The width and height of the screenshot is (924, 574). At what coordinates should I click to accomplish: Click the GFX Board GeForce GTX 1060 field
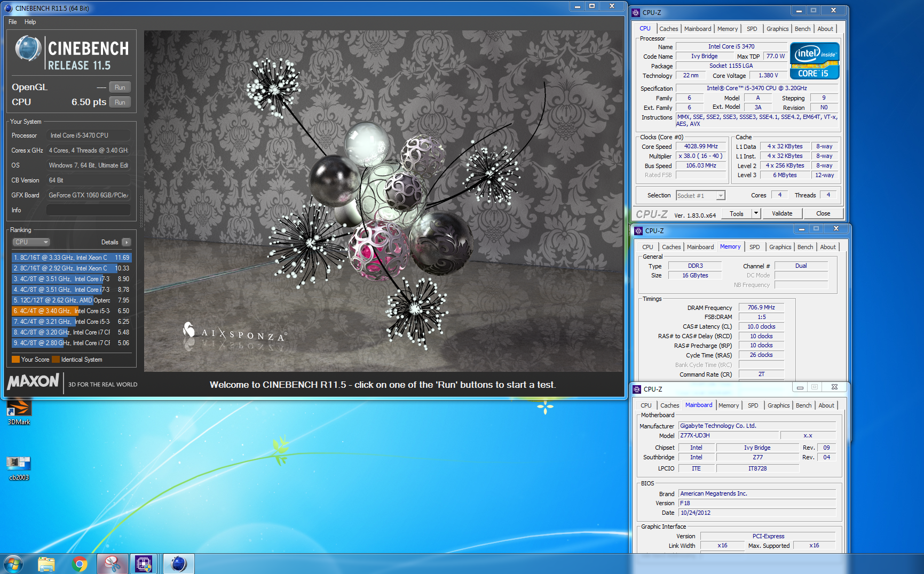point(89,195)
